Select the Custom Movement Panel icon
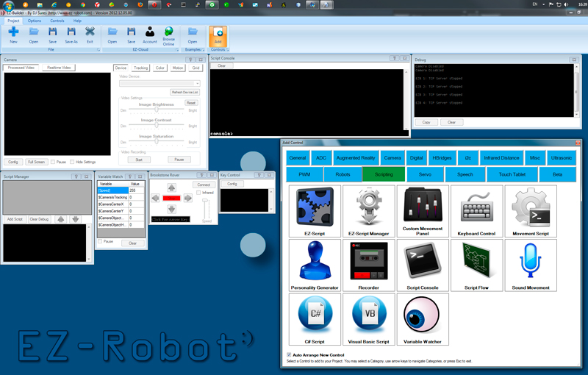The image size is (588, 375). 423,211
